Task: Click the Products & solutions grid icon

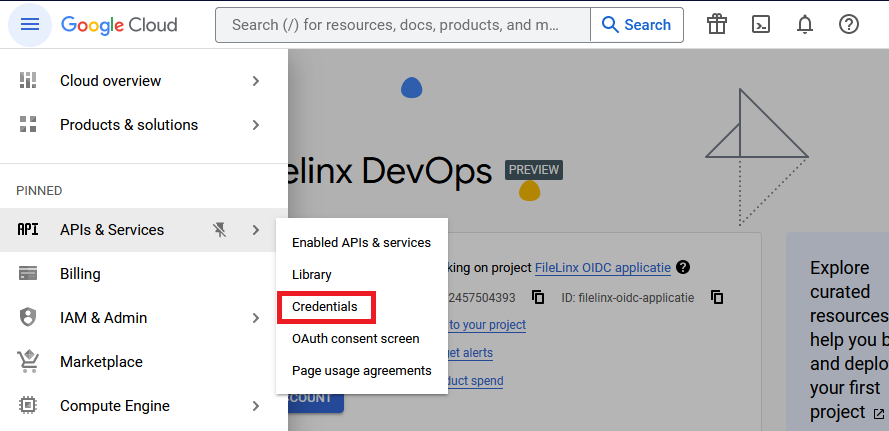Action: coord(28,124)
